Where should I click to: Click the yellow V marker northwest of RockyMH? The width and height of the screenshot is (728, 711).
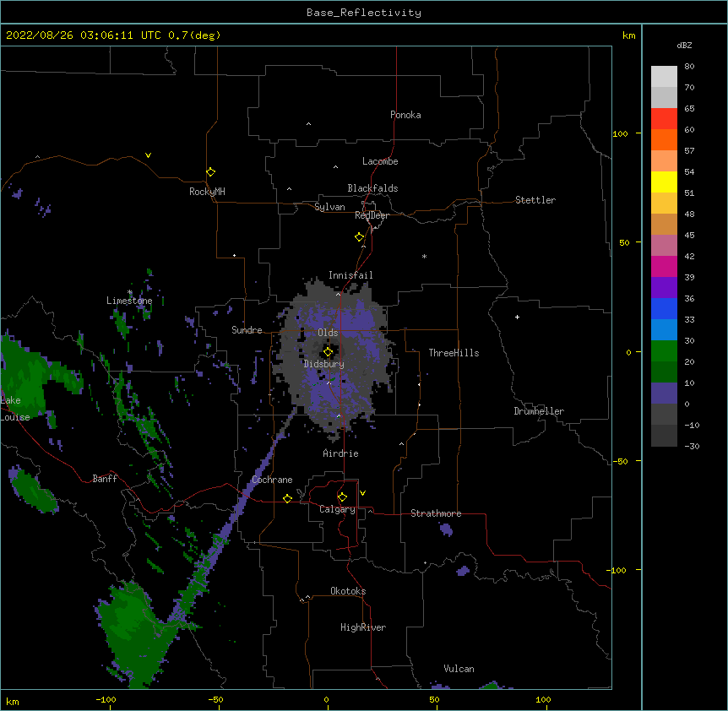tap(148, 155)
